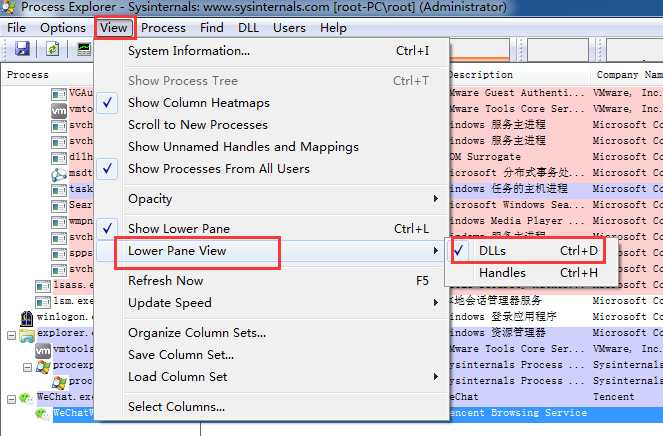663x436 pixels.
Task: Select Handles lower pane view
Action: [531, 273]
